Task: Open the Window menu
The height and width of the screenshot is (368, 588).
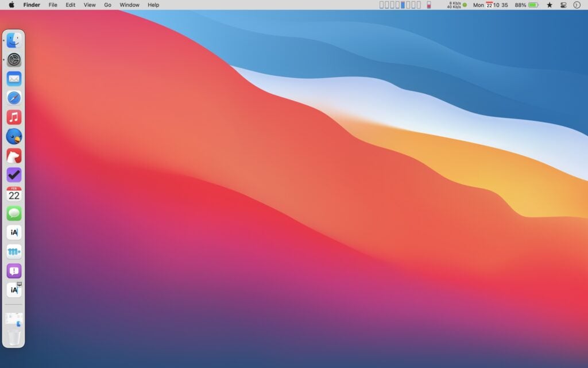Action: (x=129, y=5)
